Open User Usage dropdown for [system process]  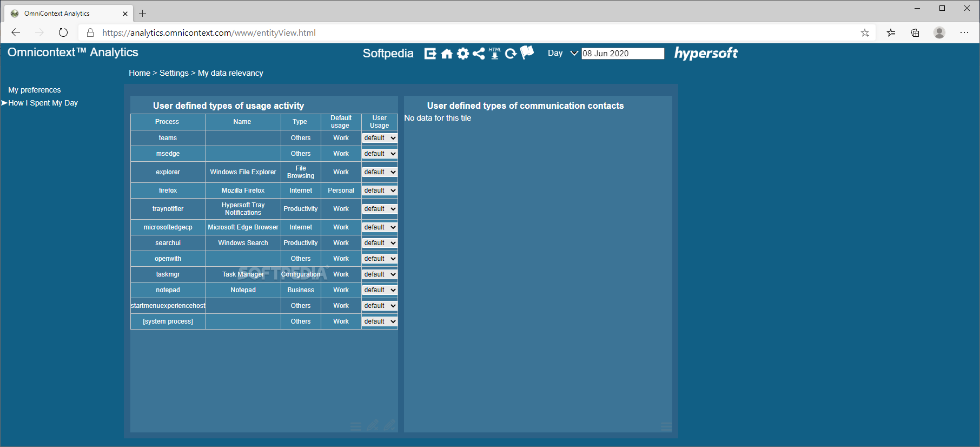[x=380, y=321]
